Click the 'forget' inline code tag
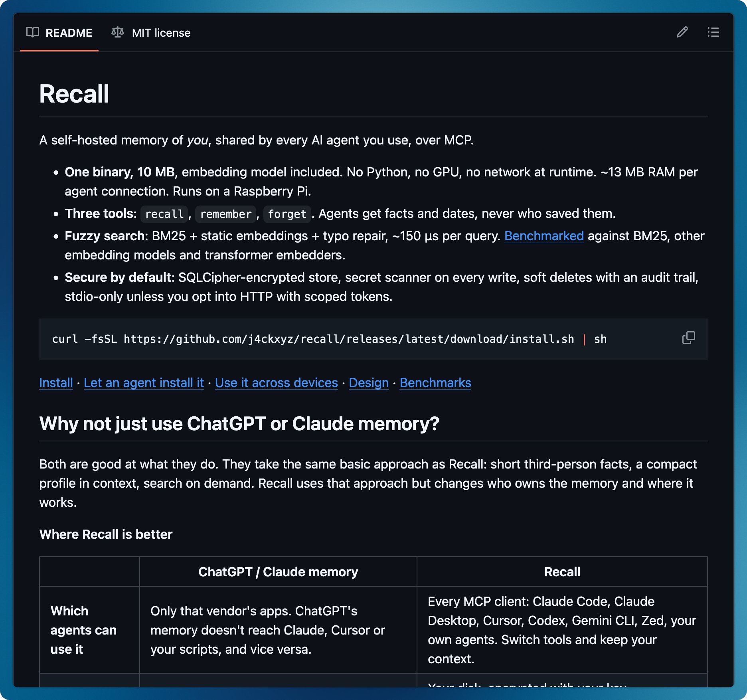This screenshot has width=747, height=700. [x=287, y=214]
